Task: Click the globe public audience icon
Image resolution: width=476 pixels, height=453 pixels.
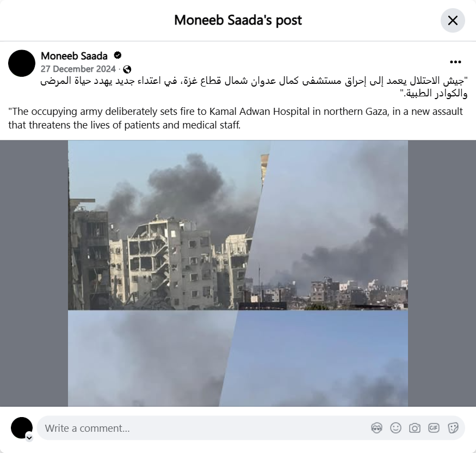Action: pyautogui.click(x=127, y=69)
